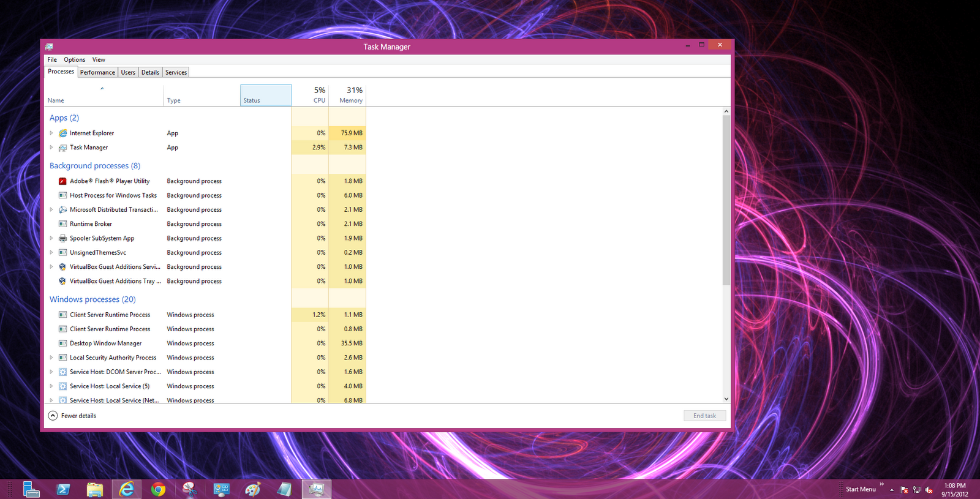
Task: Click the scrollbar down arrow
Action: (726, 399)
